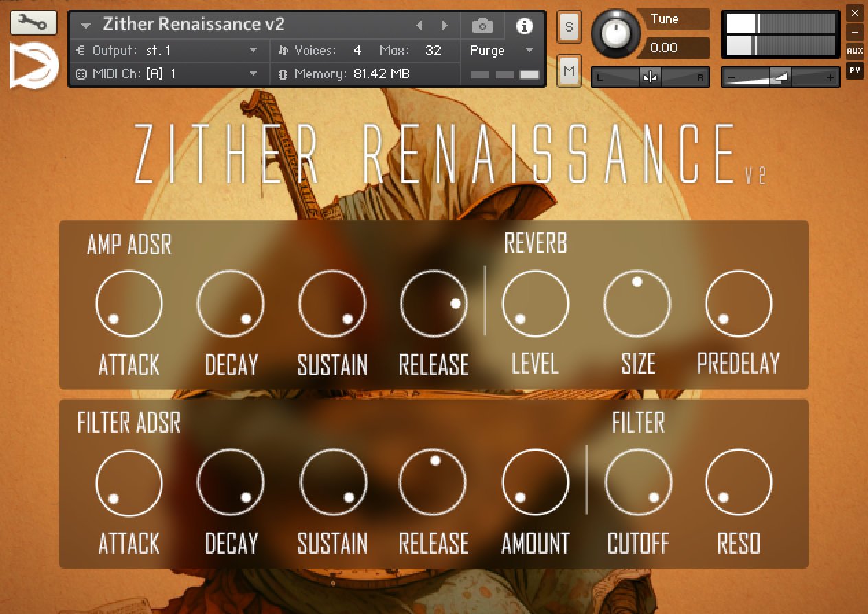
Task: Toggle the AUX sends button
Action: pyautogui.click(x=854, y=51)
